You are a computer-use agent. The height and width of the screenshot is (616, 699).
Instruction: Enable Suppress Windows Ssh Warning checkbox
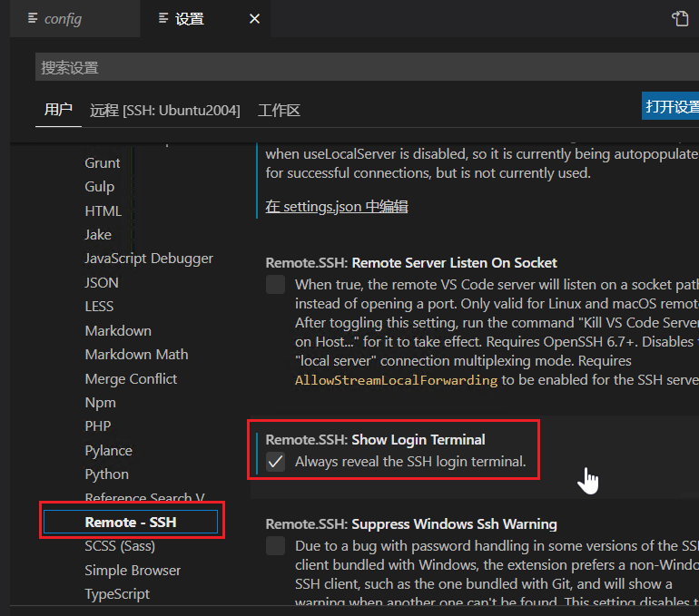tap(275, 545)
